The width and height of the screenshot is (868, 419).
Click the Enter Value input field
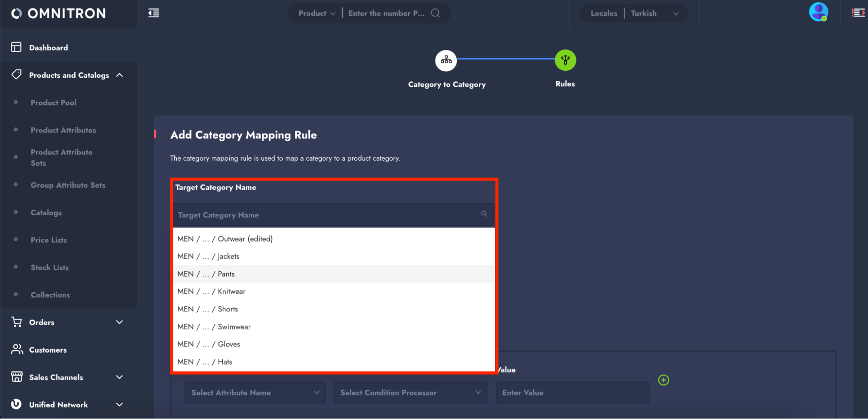(572, 393)
